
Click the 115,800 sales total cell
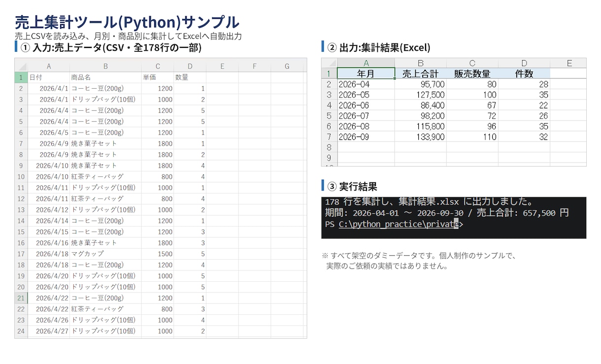(x=421, y=126)
